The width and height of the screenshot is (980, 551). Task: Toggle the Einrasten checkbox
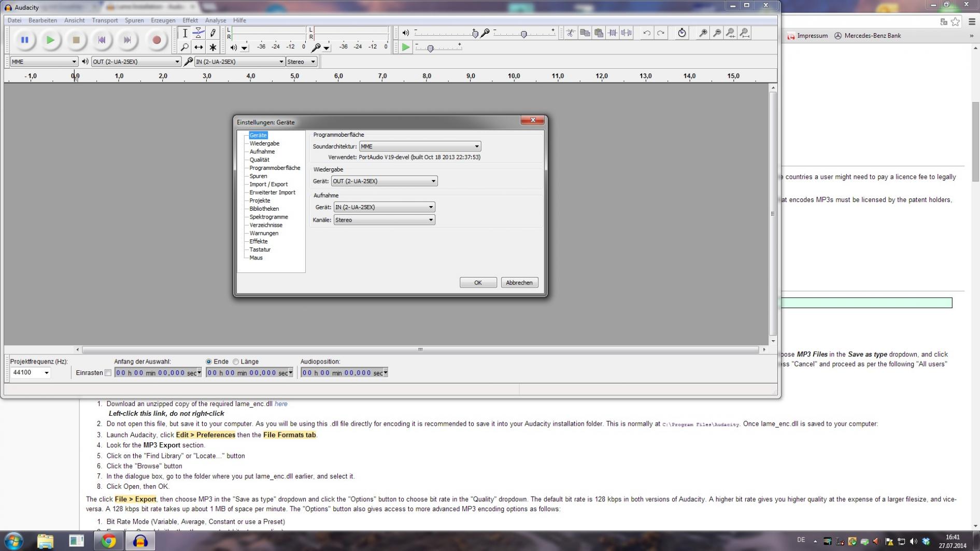108,373
